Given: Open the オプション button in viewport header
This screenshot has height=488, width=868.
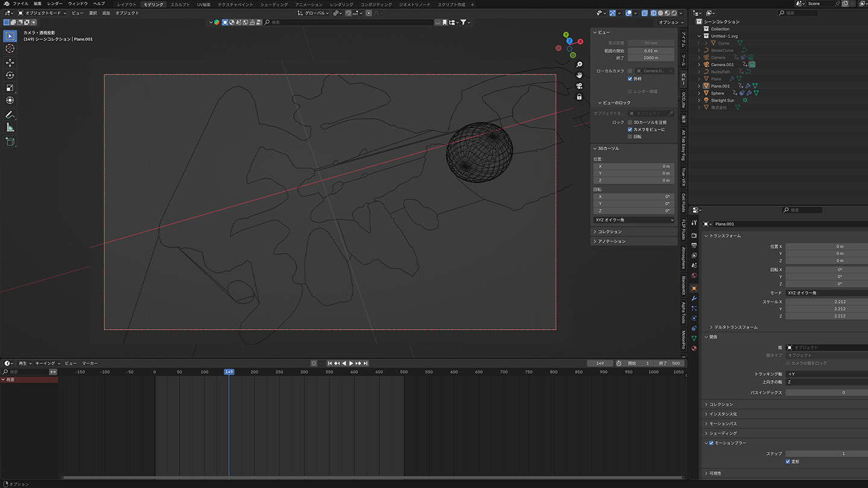Looking at the screenshot, I should (x=670, y=22).
